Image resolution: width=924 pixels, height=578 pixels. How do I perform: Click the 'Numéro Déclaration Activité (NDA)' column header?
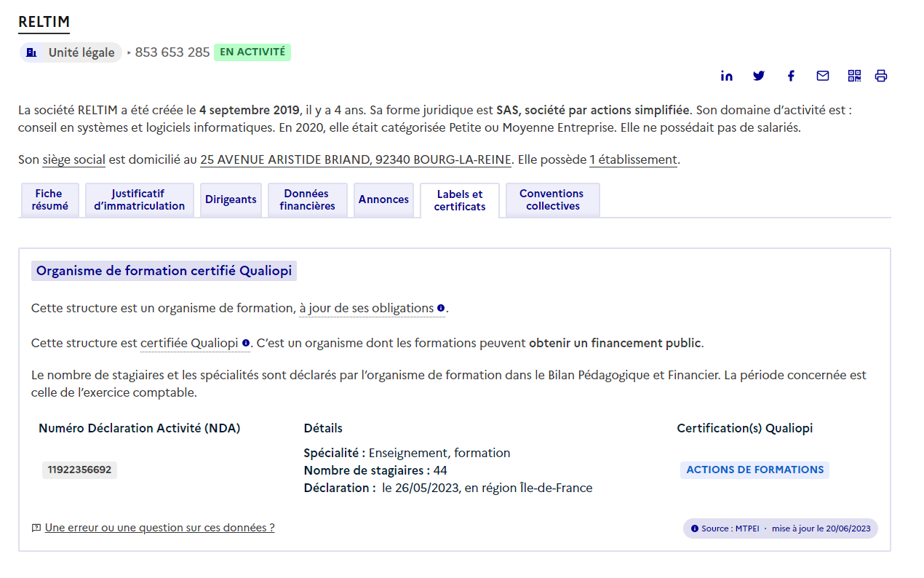click(x=140, y=428)
